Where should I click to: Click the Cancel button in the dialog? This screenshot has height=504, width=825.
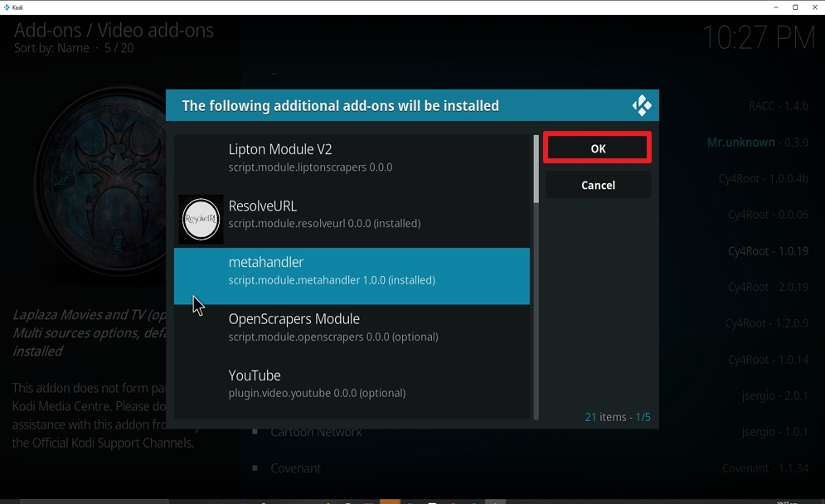(598, 185)
